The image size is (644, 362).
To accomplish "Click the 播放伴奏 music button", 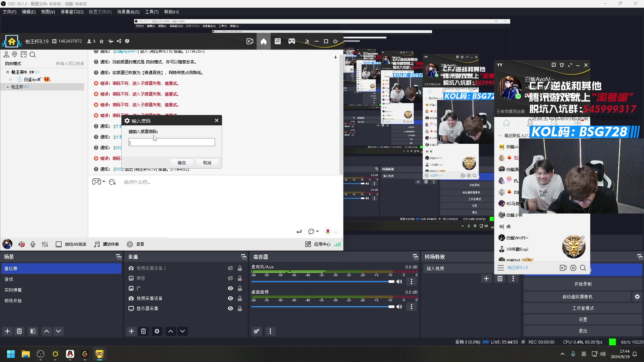I will coord(107,244).
